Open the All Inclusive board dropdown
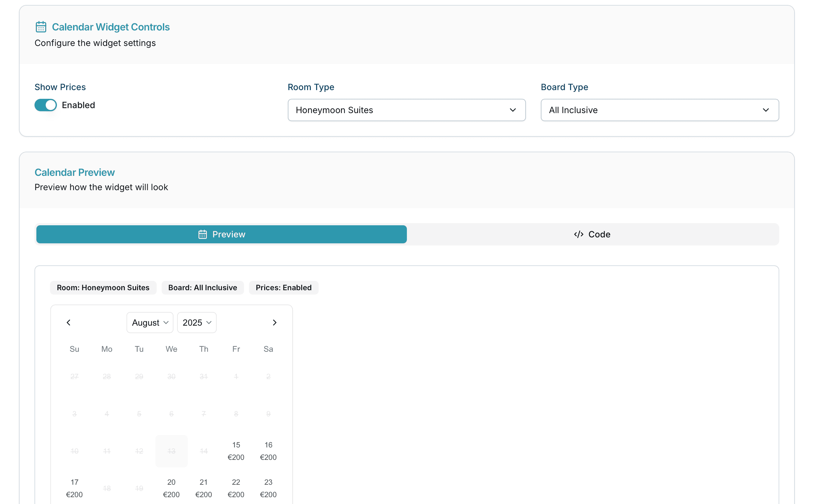Screen dimensions: 815x504 click(x=659, y=110)
